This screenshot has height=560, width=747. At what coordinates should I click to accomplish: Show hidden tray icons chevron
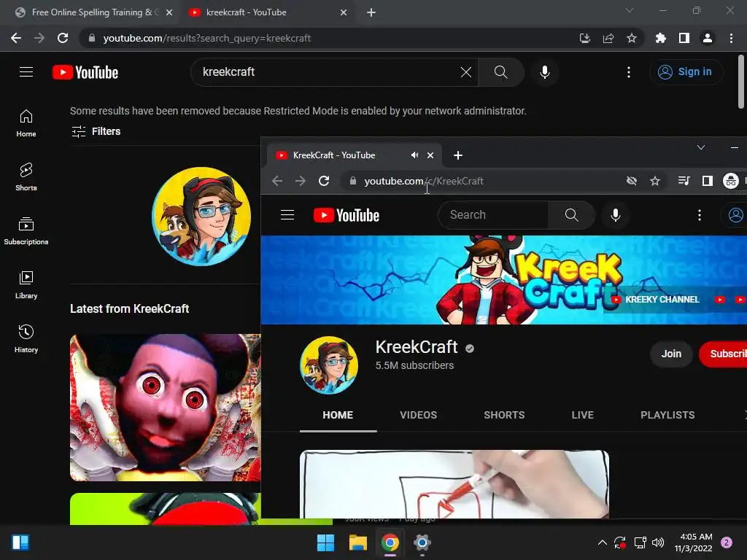pos(602,542)
